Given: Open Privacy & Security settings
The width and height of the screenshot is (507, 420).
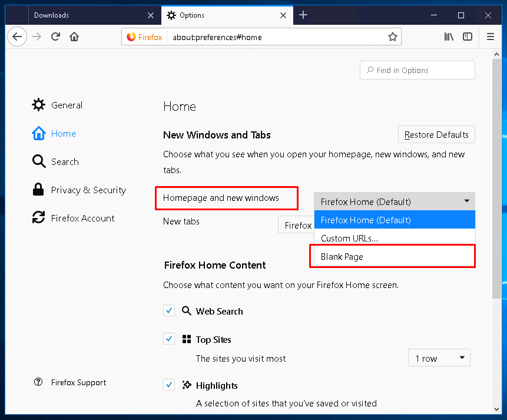Looking at the screenshot, I should 79,190.
